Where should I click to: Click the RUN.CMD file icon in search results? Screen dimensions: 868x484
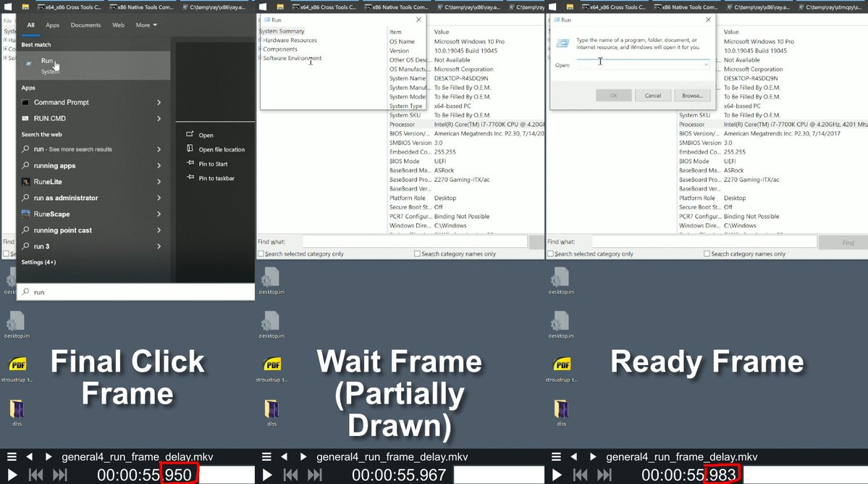pos(25,119)
